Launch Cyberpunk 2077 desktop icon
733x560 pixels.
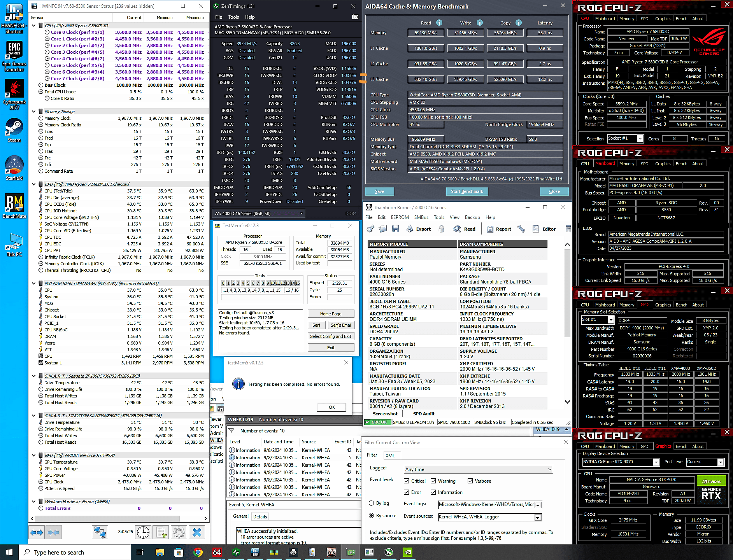(14, 94)
